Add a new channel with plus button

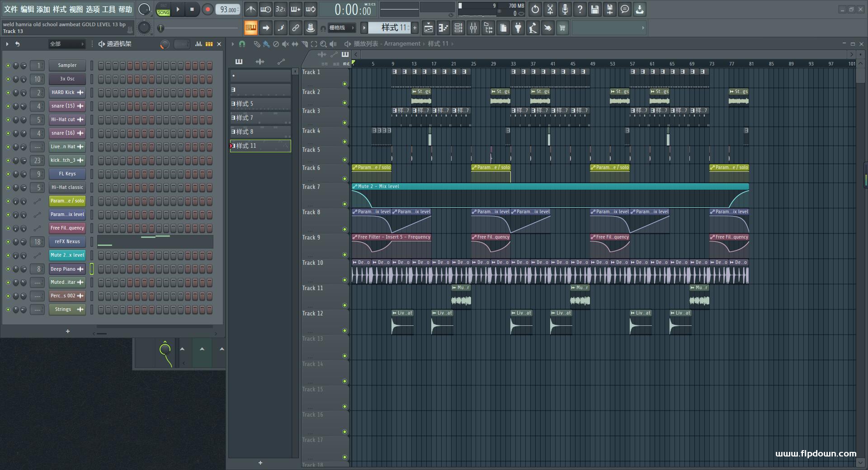(x=68, y=331)
